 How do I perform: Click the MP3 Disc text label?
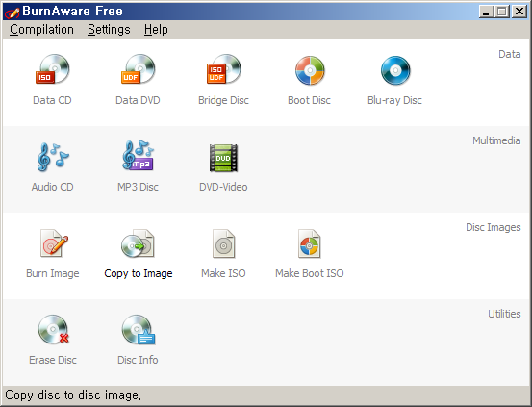click(x=139, y=187)
